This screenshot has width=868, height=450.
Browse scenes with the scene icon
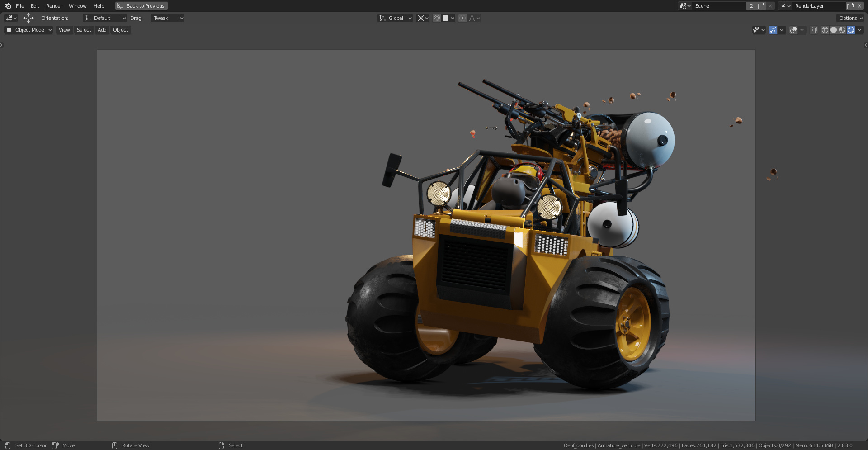point(685,6)
